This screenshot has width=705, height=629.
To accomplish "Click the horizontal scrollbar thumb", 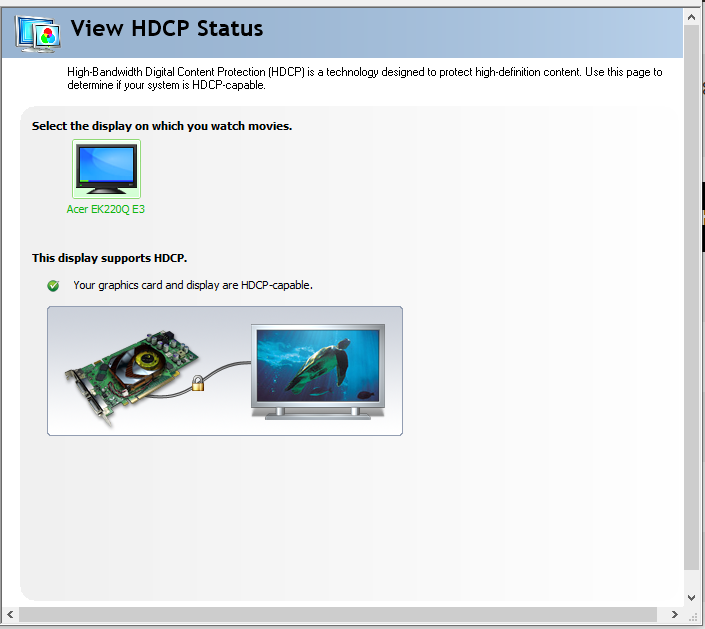I will pos(338,614).
